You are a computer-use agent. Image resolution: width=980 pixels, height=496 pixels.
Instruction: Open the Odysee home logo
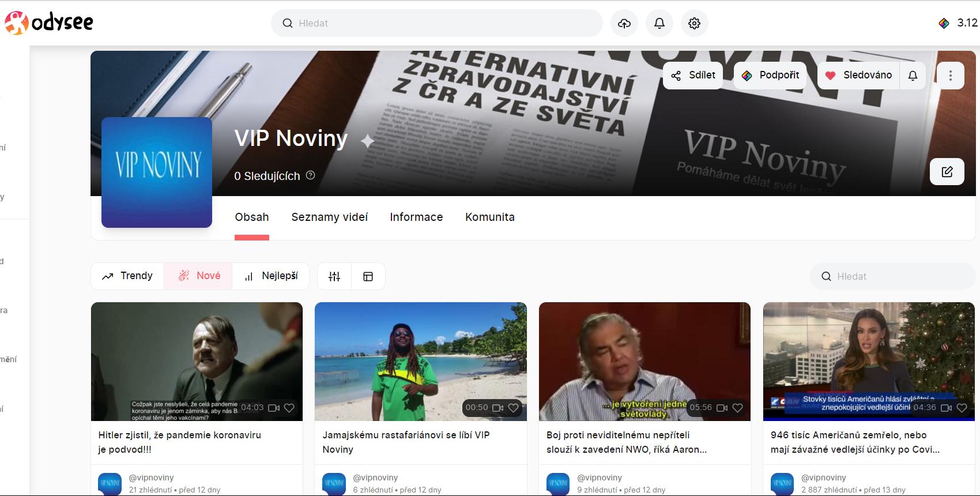[x=49, y=23]
